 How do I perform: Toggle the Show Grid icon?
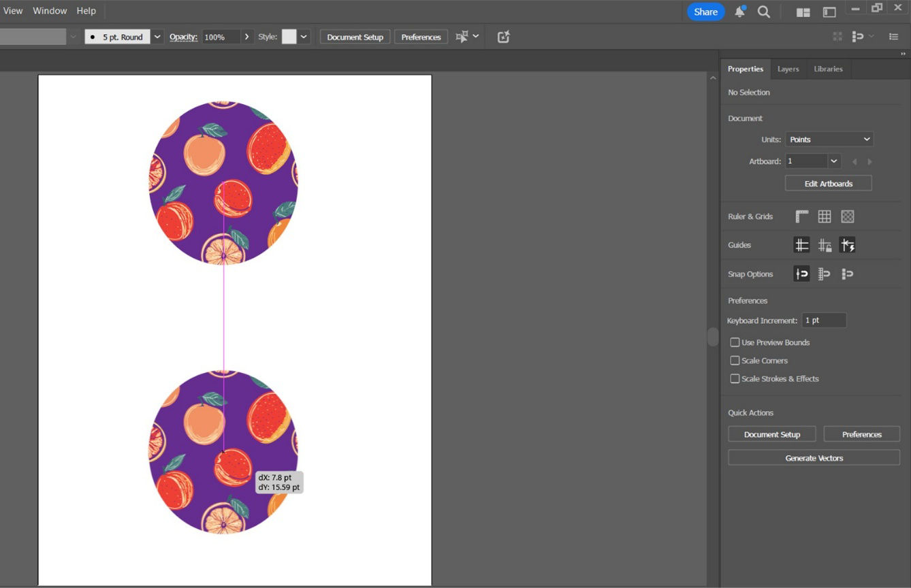point(825,216)
